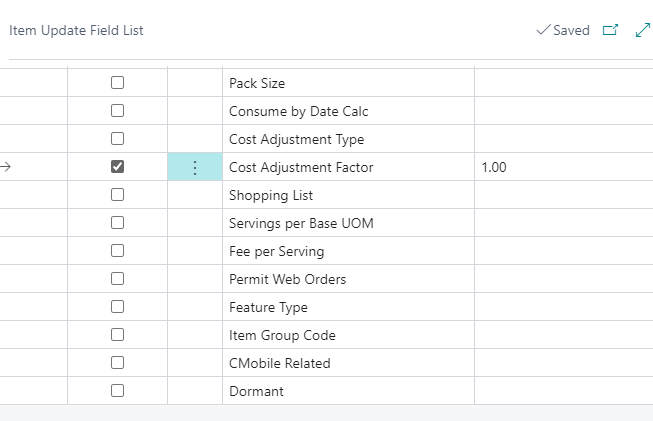Click the Saved status indicator

coord(563,31)
